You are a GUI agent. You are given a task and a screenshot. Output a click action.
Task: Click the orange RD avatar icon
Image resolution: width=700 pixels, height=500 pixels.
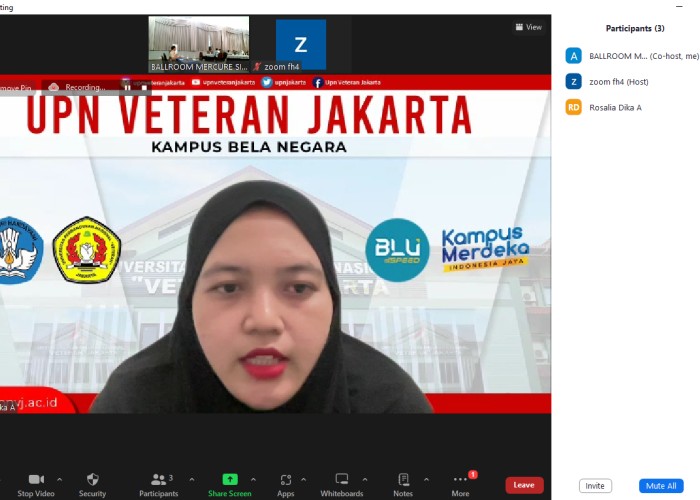coord(574,108)
